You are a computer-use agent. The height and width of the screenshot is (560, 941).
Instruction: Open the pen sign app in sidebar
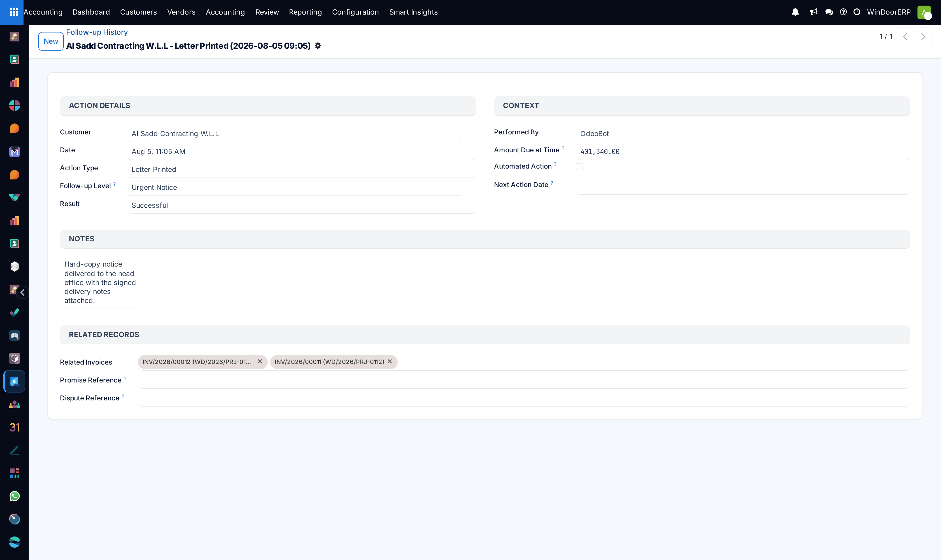[x=14, y=450]
